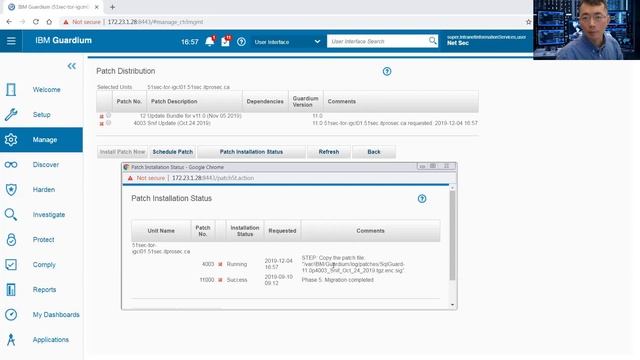The height and width of the screenshot is (360, 640).
Task: Select radio for patch 4003 Snif Update
Action: (x=109, y=122)
